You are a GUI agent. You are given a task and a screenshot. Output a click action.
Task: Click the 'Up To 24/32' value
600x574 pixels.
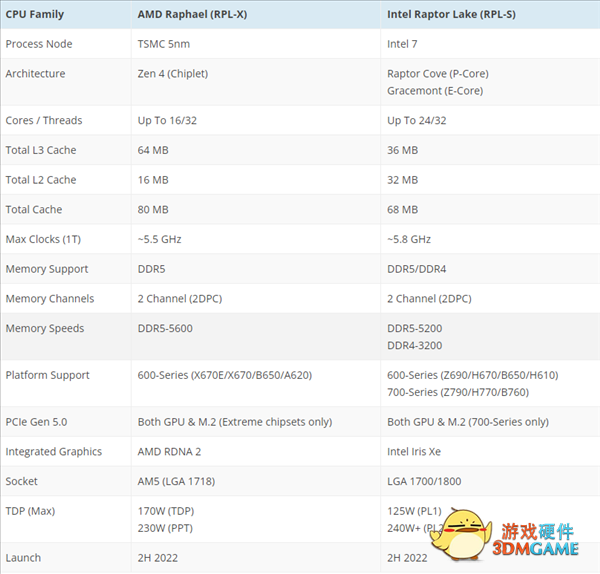tap(416, 121)
